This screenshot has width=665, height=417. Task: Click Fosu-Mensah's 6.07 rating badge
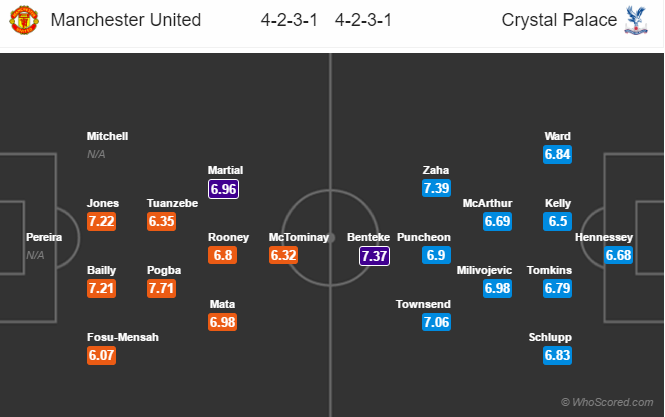[101, 356]
